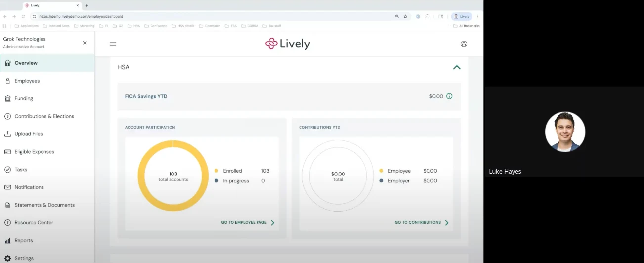Reload the page with refresh icon
The width and height of the screenshot is (644, 263).
click(23, 16)
